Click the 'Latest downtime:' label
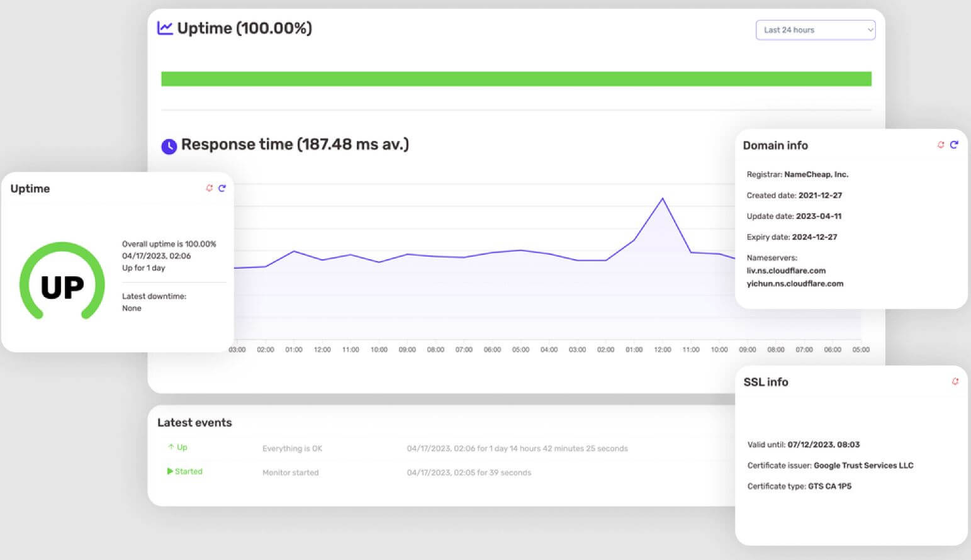Image resolution: width=971 pixels, height=560 pixels. pos(154,296)
